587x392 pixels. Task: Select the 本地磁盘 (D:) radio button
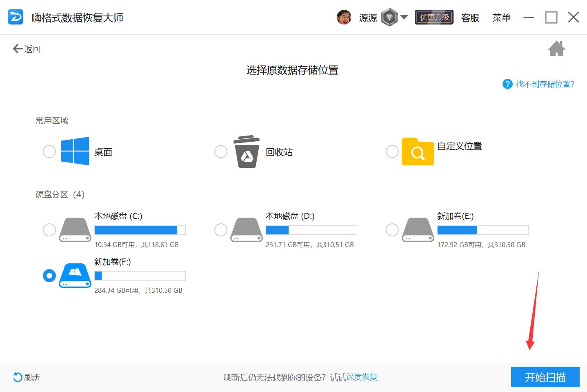(x=220, y=230)
